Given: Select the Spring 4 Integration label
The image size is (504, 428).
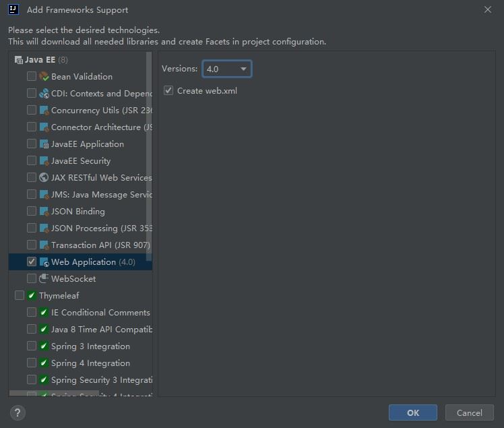Looking at the screenshot, I should (91, 363).
